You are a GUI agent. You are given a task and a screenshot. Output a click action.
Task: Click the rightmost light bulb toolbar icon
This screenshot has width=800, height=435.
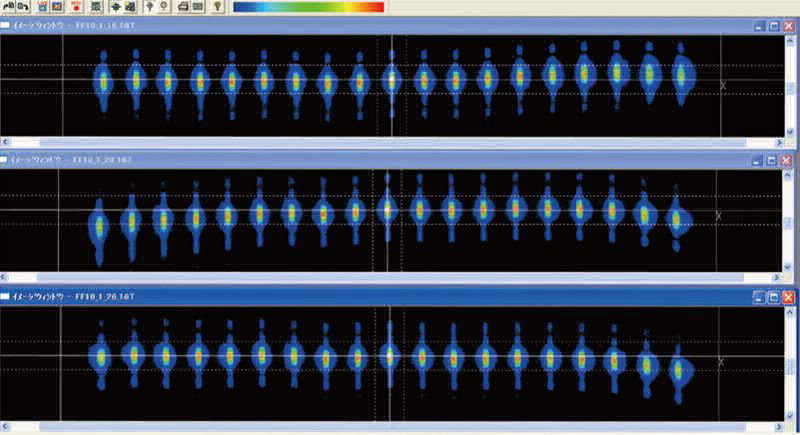click(218, 7)
